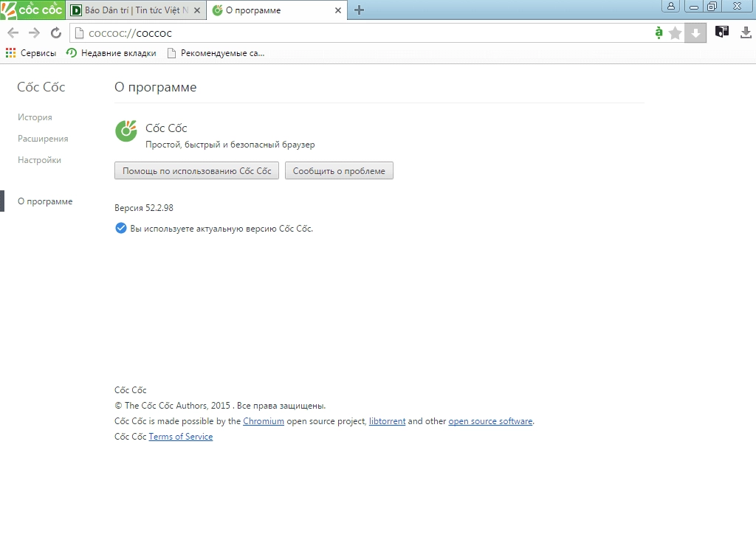Click Помощь по использованию Cốc Cốc button
The height and width of the screenshot is (537, 756).
[196, 170]
